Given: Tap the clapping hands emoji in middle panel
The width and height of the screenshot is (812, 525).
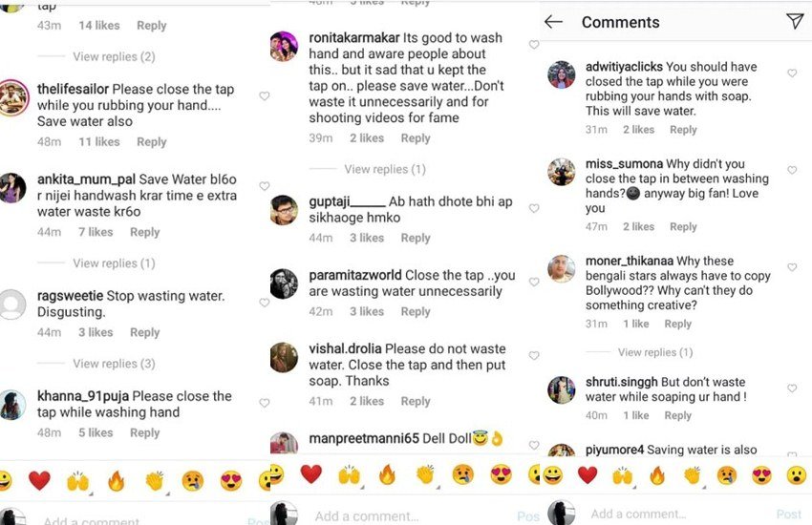Looking at the screenshot, I should (425, 474).
